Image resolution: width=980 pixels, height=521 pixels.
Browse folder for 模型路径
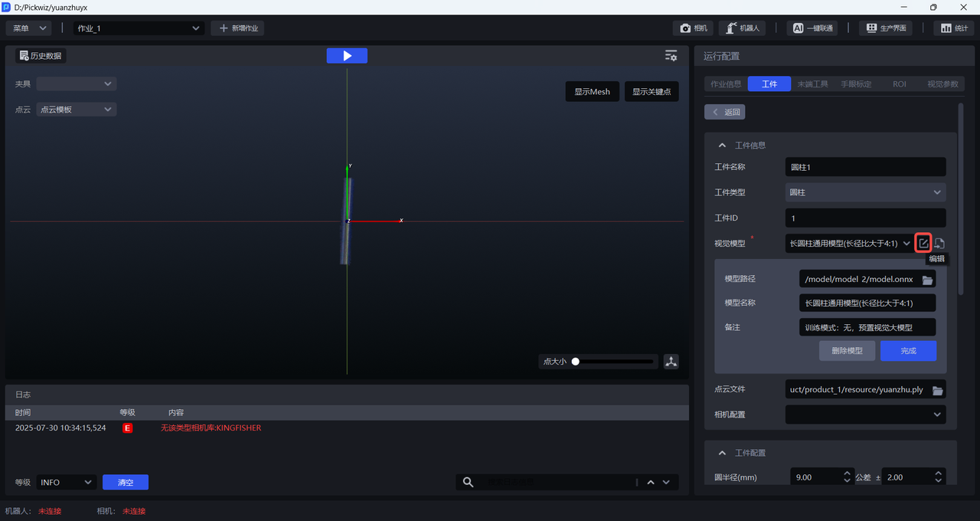pos(928,280)
